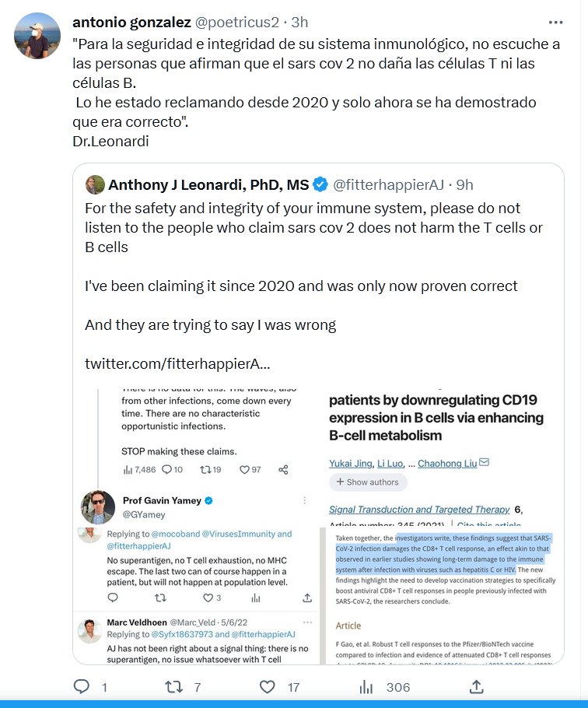
Task: Share the tweet via share icon
Action: [x=476, y=686]
